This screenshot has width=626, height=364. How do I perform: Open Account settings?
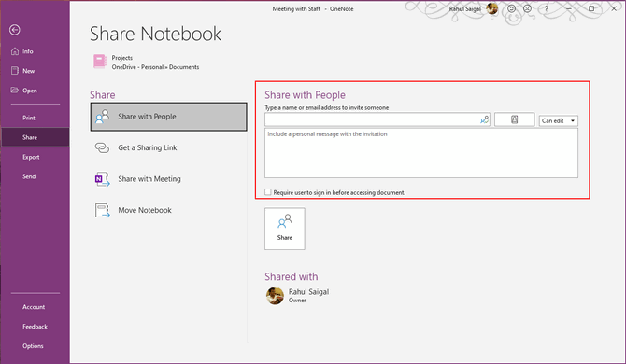[x=34, y=307]
